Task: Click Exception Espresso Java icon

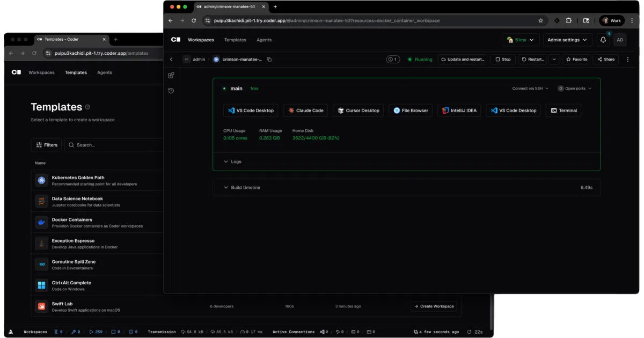Action: [41, 244]
